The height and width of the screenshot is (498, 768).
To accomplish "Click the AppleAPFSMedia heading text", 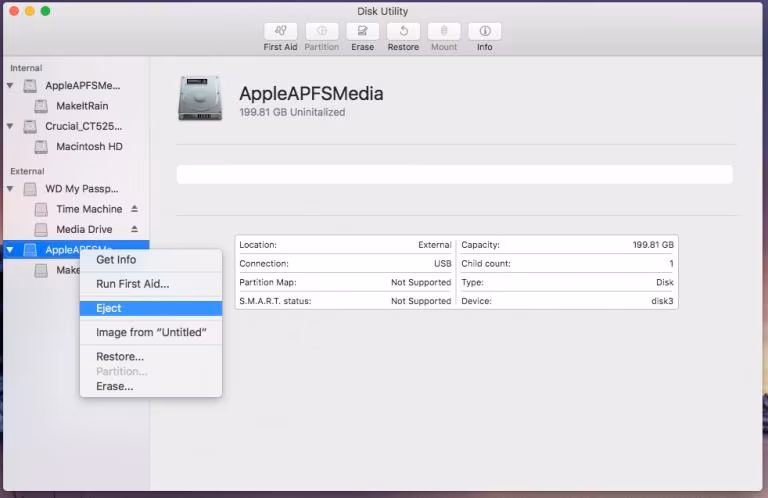I will (311, 94).
